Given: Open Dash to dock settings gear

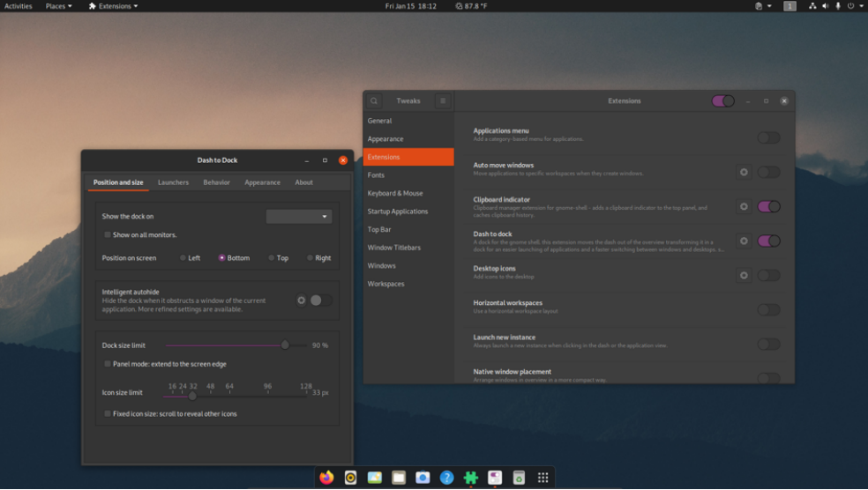Looking at the screenshot, I should pos(744,241).
